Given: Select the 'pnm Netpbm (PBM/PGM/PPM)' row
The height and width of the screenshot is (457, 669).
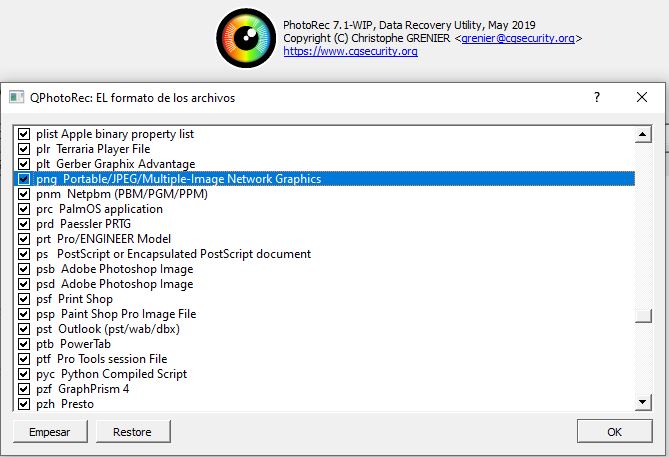Looking at the screenshot, I should point(324,194).
